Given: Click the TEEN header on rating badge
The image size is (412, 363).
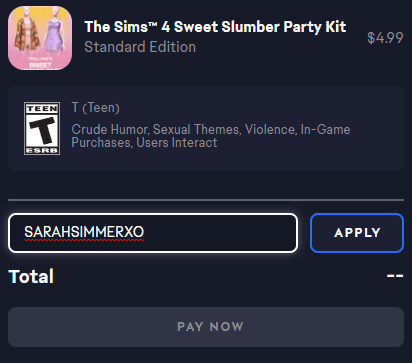Looking at the screenshot, I should 42,109.
